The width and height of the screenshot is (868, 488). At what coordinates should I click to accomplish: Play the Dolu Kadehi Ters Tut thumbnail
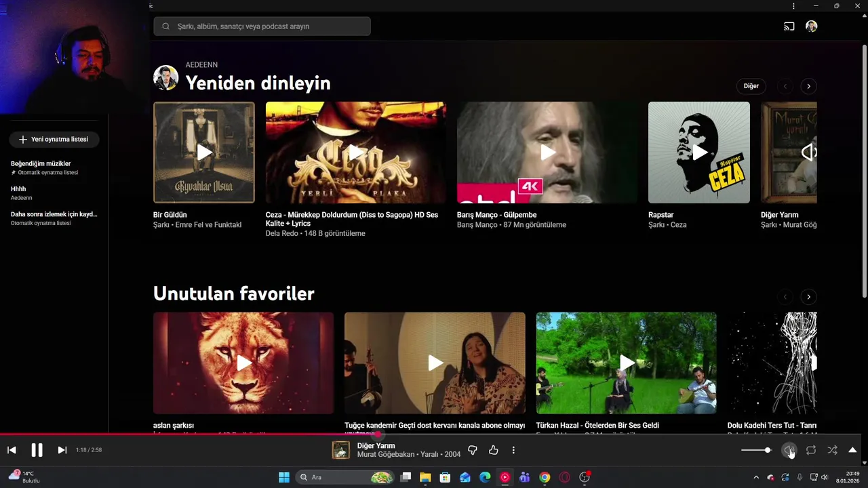tap(772, 363)
